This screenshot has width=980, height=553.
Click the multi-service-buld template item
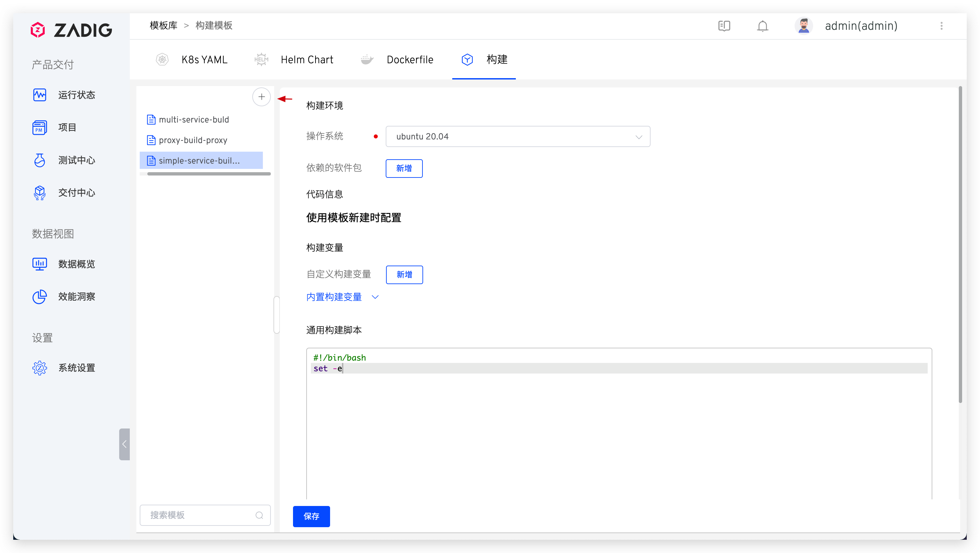tap(193, 119)
